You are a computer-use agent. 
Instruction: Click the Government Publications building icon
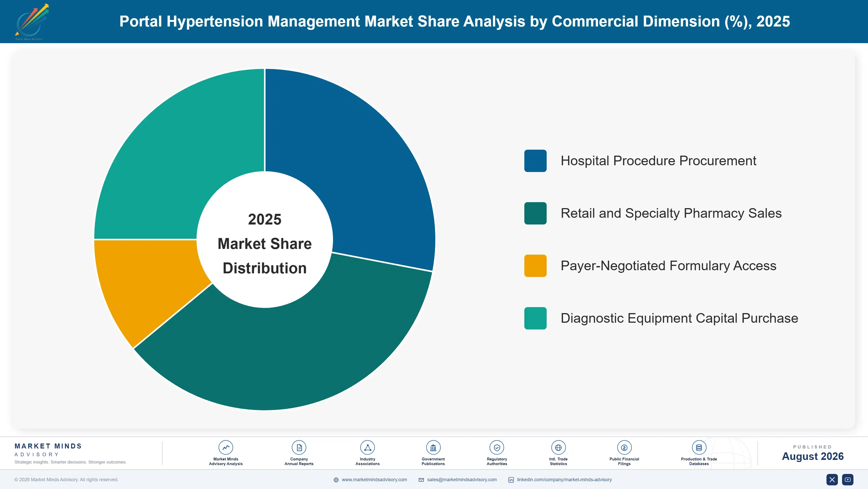click(x=433, y=447)
